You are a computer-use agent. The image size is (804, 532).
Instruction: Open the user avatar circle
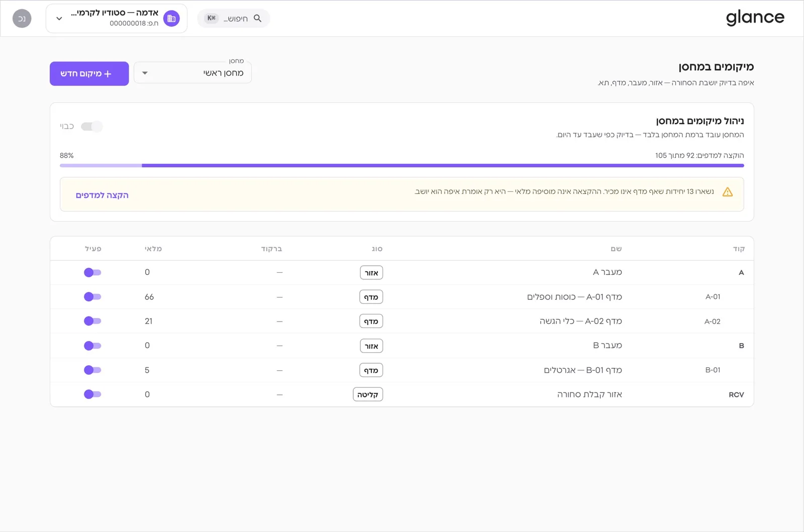point(22,19)
